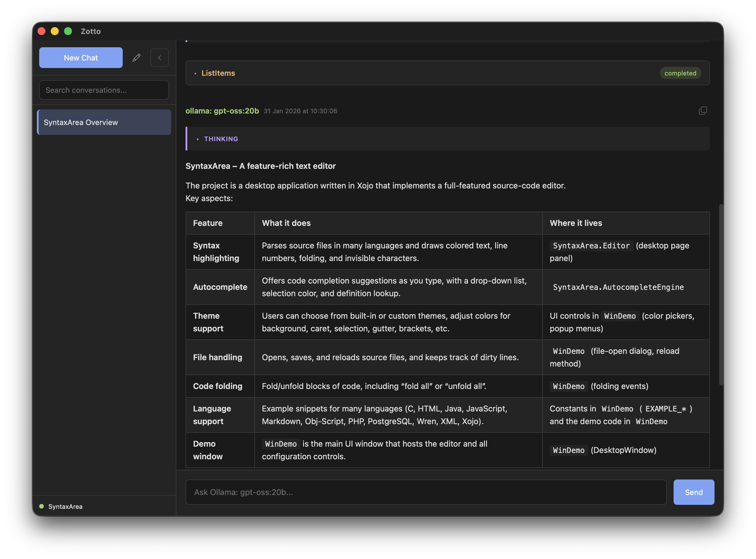Click into the Ask Ollama message box
The height and width of the screenshot is (559, 756).
[x=426, y=492]
